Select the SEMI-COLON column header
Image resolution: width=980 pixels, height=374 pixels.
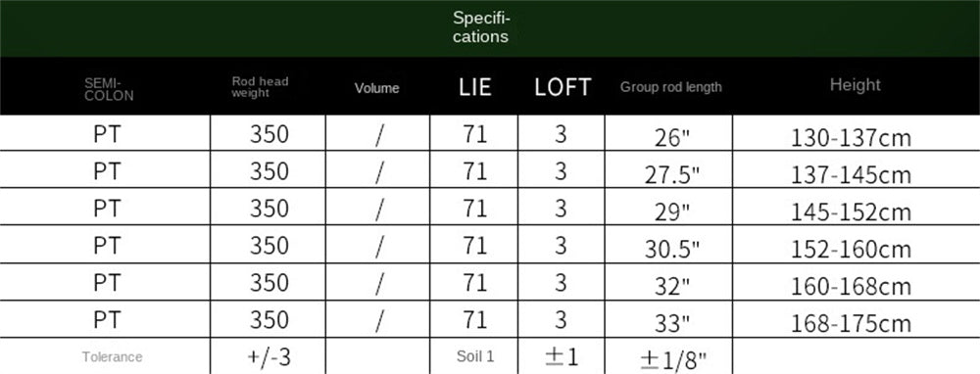pyautogui.click(x=109, y=89)
